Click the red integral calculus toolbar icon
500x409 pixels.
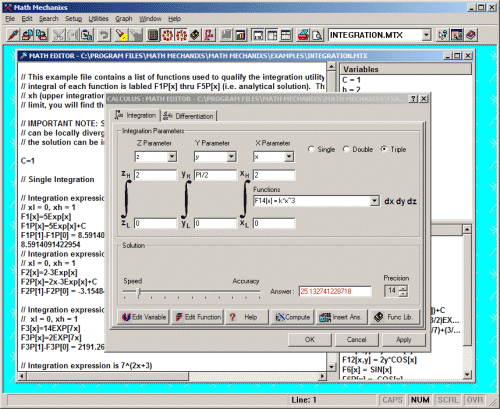coord(209,35)
